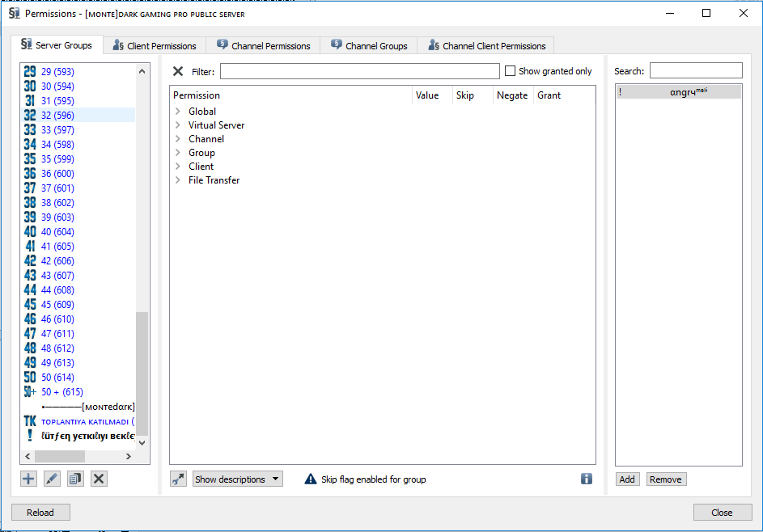This screenshot has width=763, height=532.
Task: Expand the Virtual Server permission category
Action: coord(178,125)
